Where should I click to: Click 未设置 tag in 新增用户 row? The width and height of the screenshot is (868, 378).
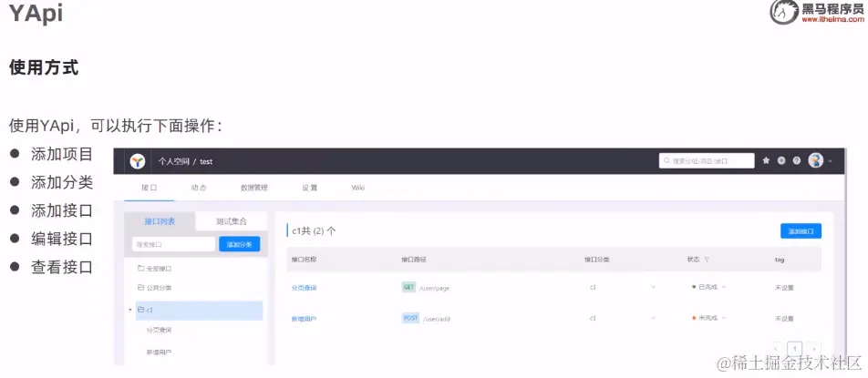pyautogui.click(x=784, y=319)
